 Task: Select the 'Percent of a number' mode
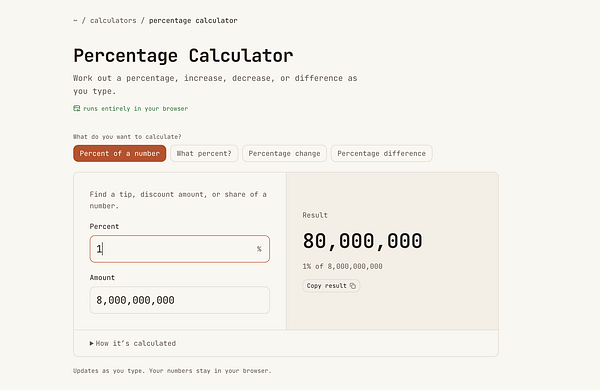point(119,153)
